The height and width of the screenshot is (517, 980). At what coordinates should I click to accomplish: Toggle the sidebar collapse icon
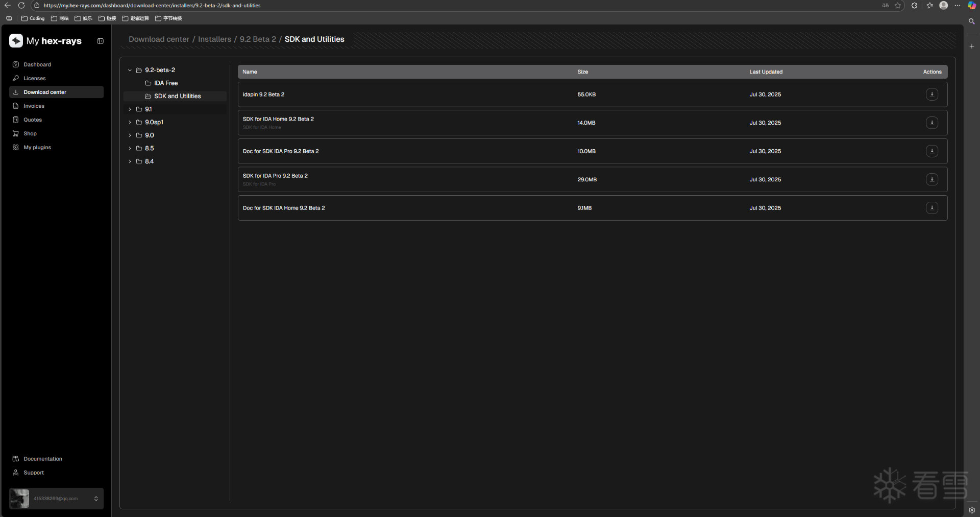(x=100, y=41)
